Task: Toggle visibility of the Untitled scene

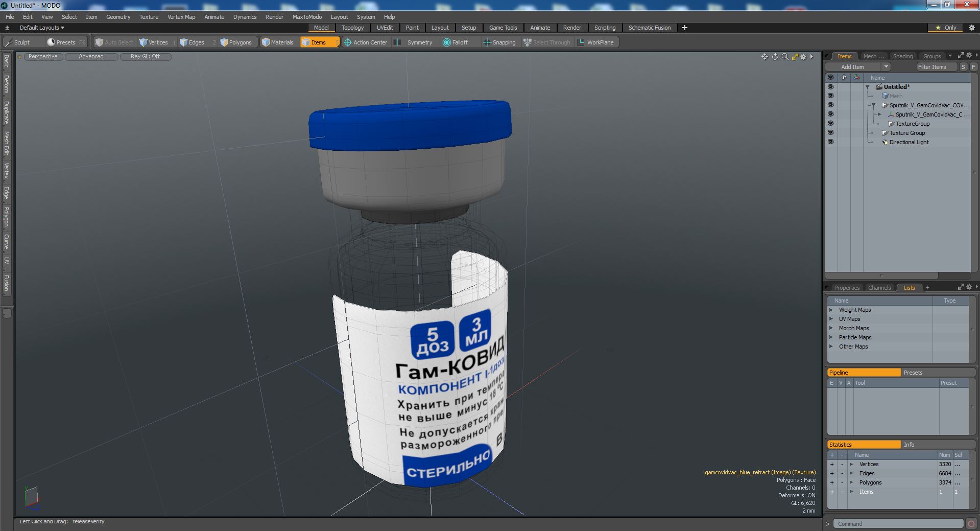Action: 830,87
